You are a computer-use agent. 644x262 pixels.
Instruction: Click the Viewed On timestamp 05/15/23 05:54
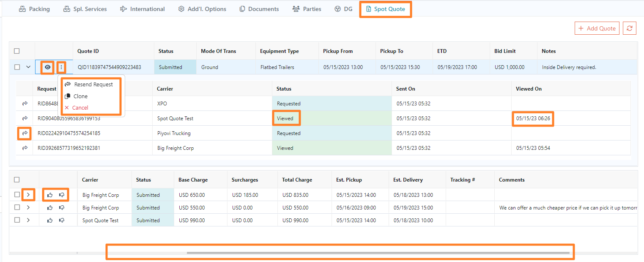(x=533, y=148)
